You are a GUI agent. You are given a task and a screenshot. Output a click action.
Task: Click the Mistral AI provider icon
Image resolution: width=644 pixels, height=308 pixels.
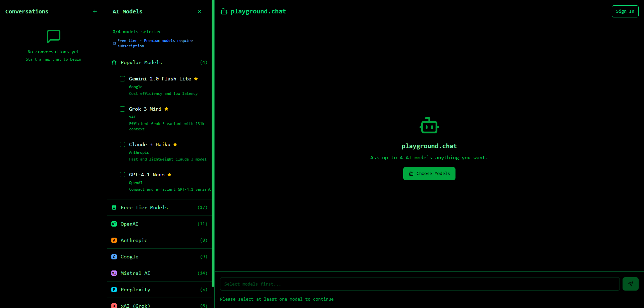pyautogui.click(x=114, y=273)
